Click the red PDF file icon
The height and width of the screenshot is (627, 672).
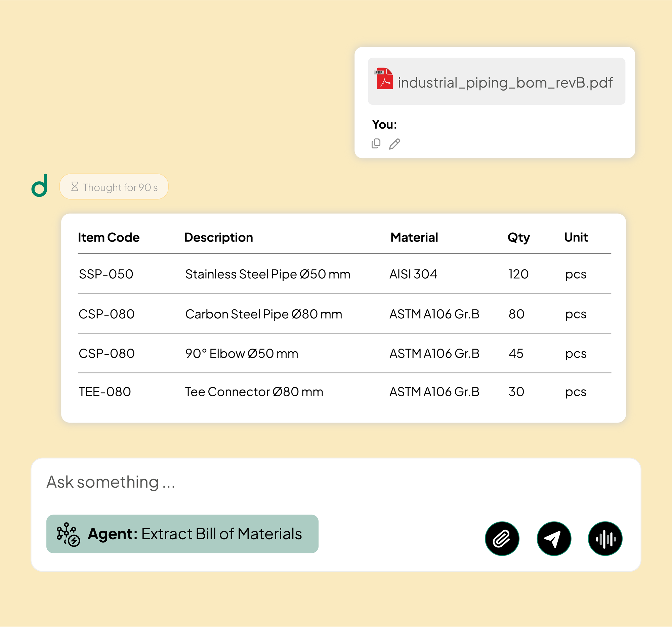[x=384, y=78]
